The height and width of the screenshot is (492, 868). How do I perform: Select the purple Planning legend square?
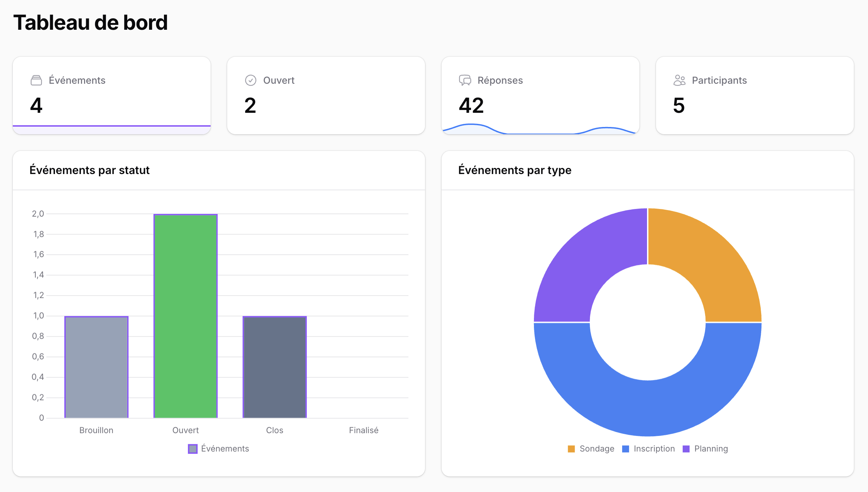[686, 448]
